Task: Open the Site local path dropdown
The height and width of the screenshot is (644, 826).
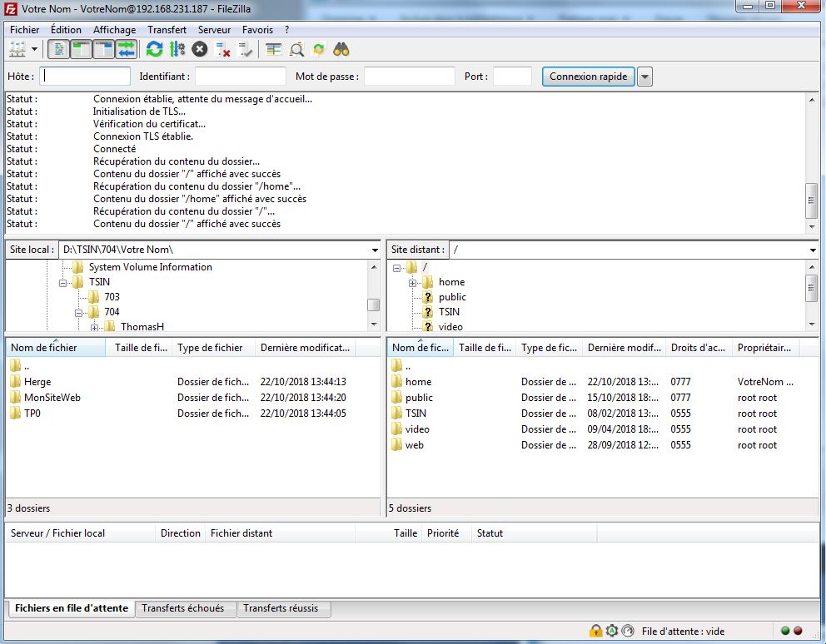Action: (x=375, y=250)
